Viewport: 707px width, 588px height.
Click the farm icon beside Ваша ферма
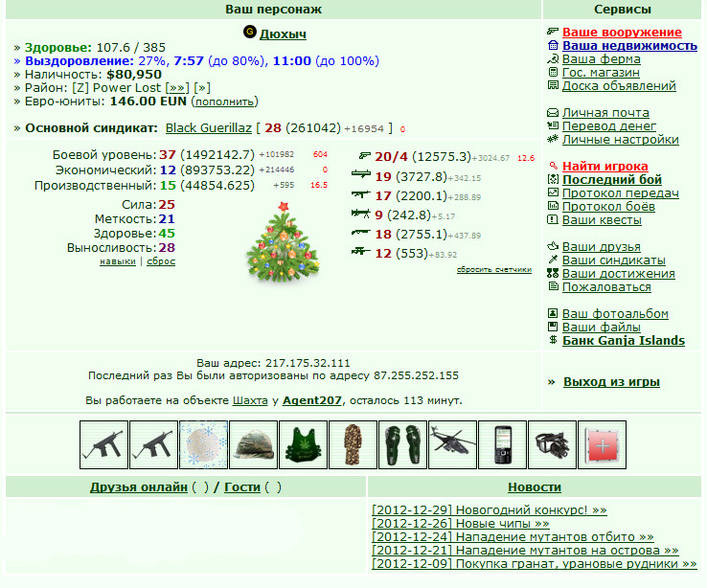click(553, 58)
